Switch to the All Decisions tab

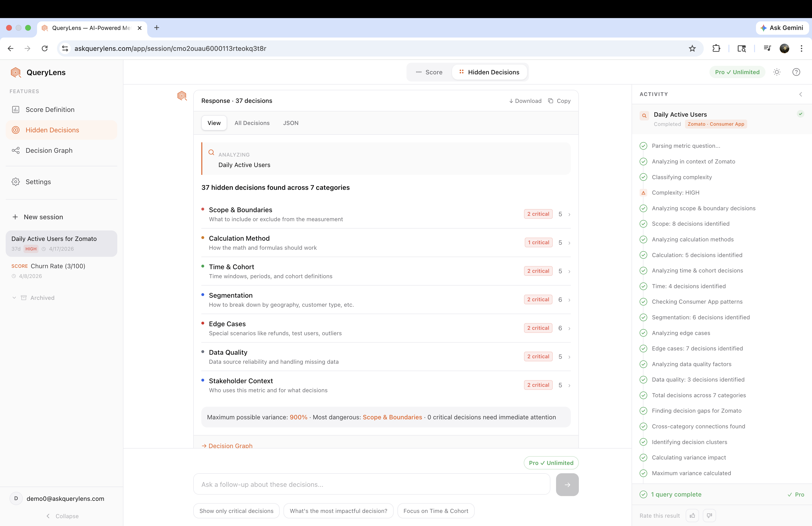[252, 123]
